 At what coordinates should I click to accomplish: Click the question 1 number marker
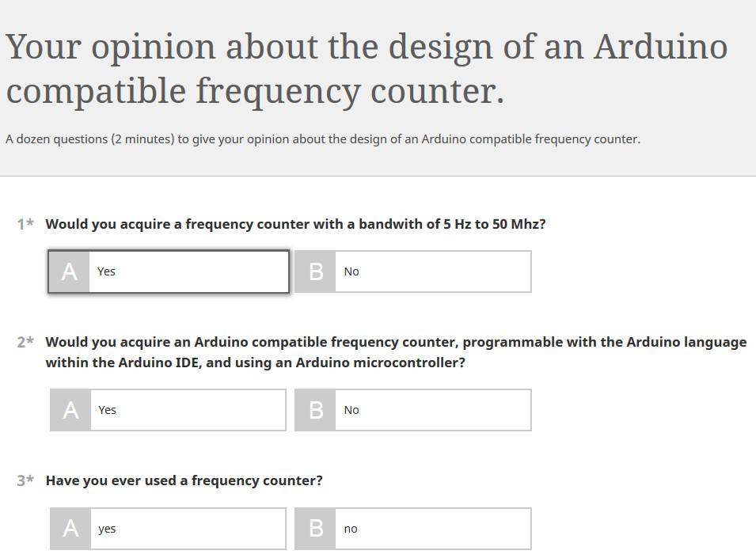tap(25, 224)
